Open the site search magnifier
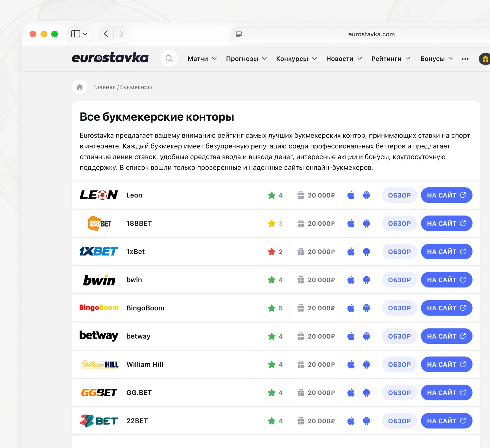This screenshot has height=448, width=490. pyautogui.click(x=169, y=59)
